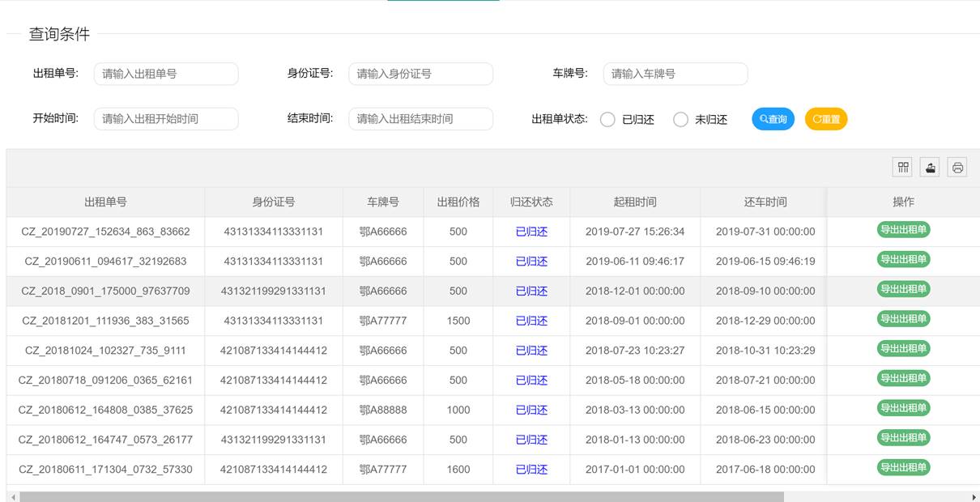Image resolution: width=980 pixels, height=502 pixels.
Task: Click return time 2018-06-23 00:00:00
Action: (x=765, y=440)
